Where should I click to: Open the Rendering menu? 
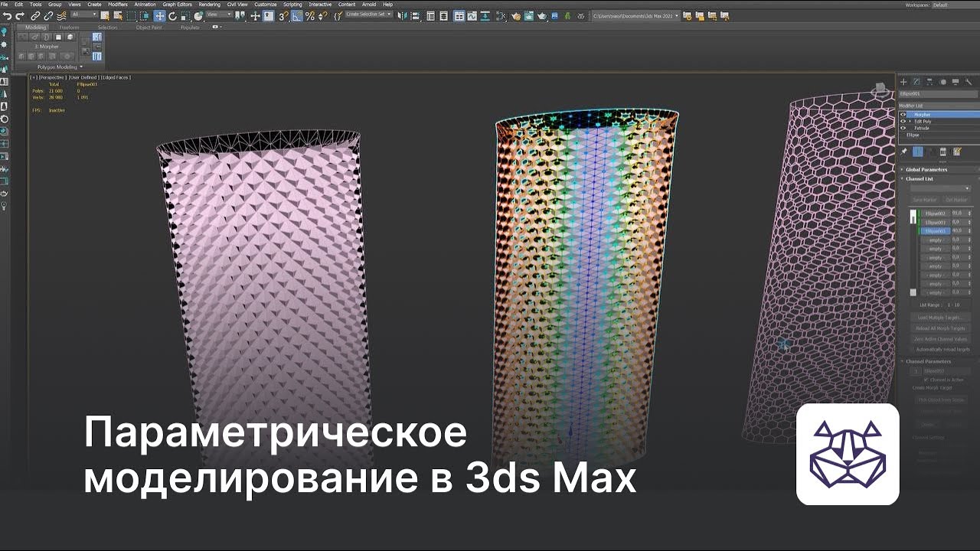pyautogui.click(x=210, y=5)
